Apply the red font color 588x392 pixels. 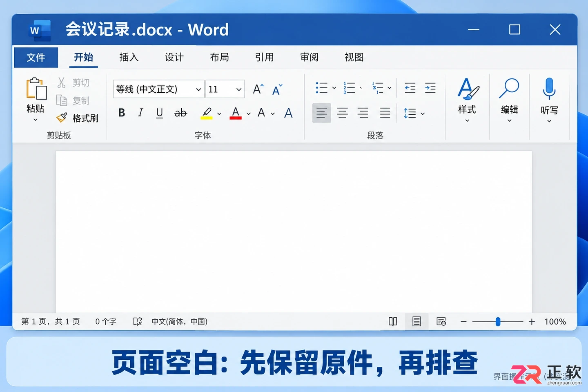tap(236, 113)
